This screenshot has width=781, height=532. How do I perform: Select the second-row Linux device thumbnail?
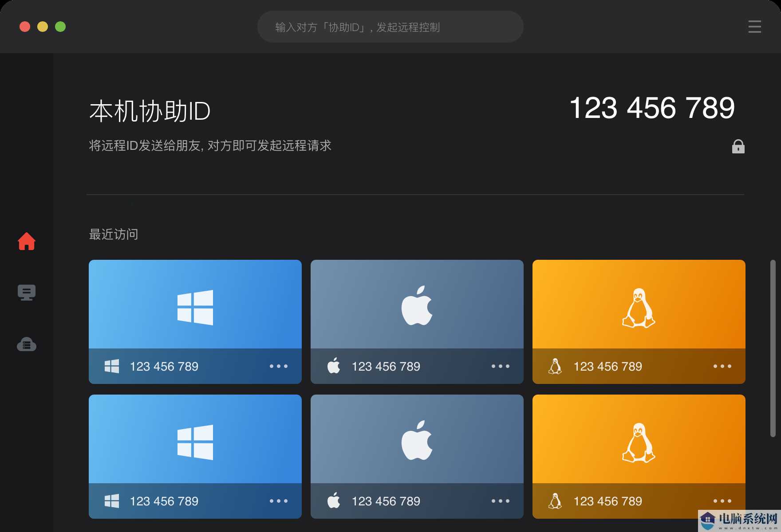click(x=639, y=439)
